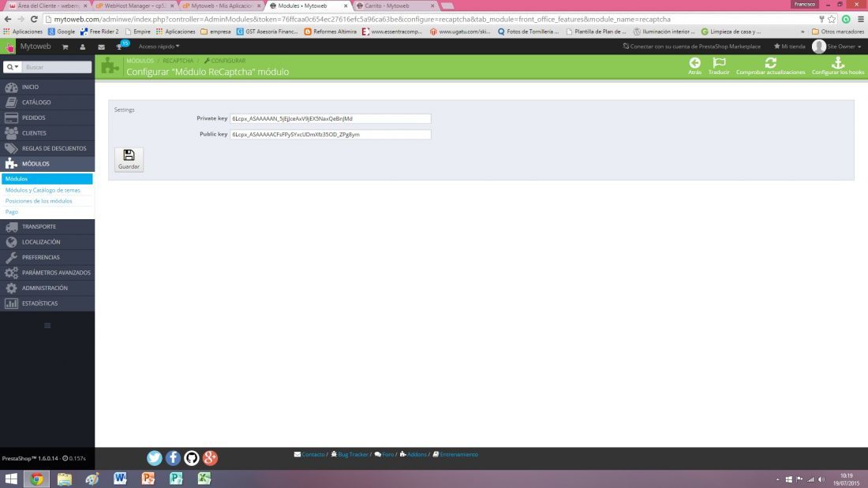Open Excel from the taskbar

point(204,479)
